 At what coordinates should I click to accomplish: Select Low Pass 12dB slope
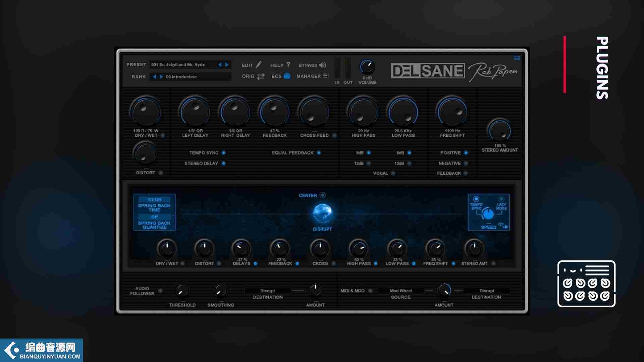click(x=409, y=163)
